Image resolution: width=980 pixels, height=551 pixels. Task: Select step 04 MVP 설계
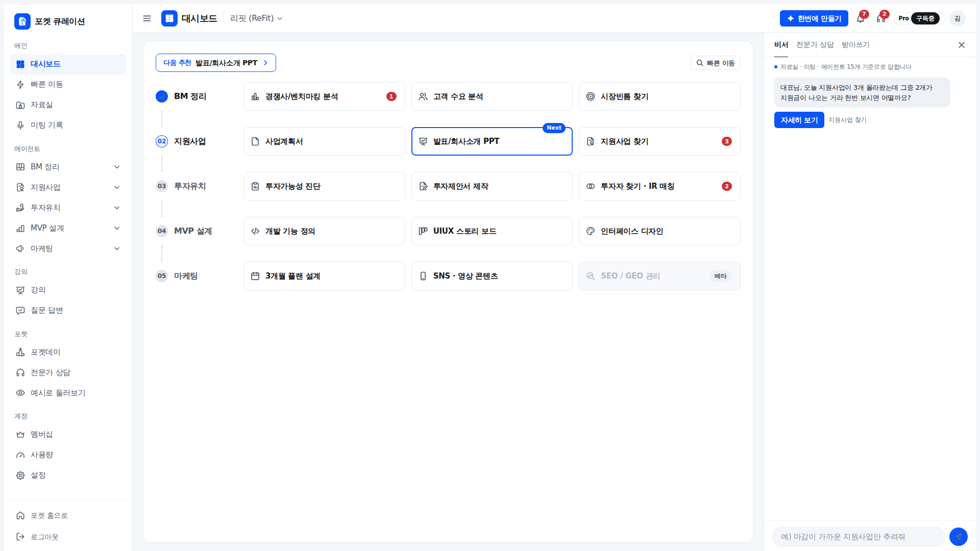coord(184,231)
